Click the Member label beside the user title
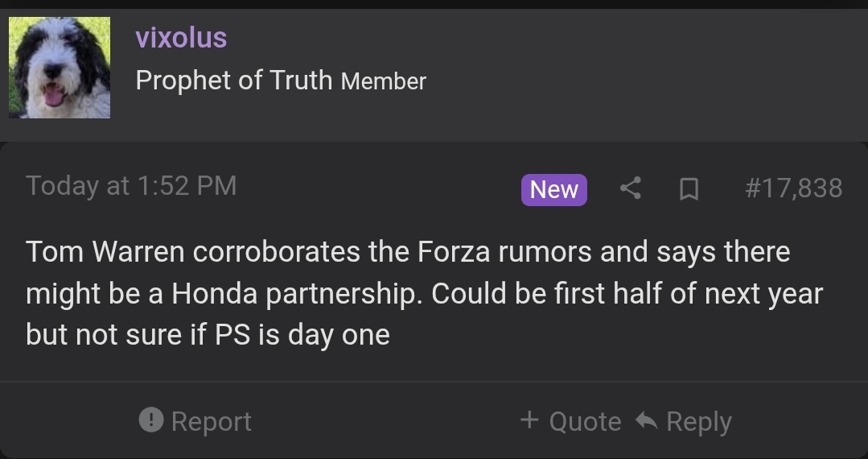The width and height of the screenshot is (868, 459). (384, 82)
